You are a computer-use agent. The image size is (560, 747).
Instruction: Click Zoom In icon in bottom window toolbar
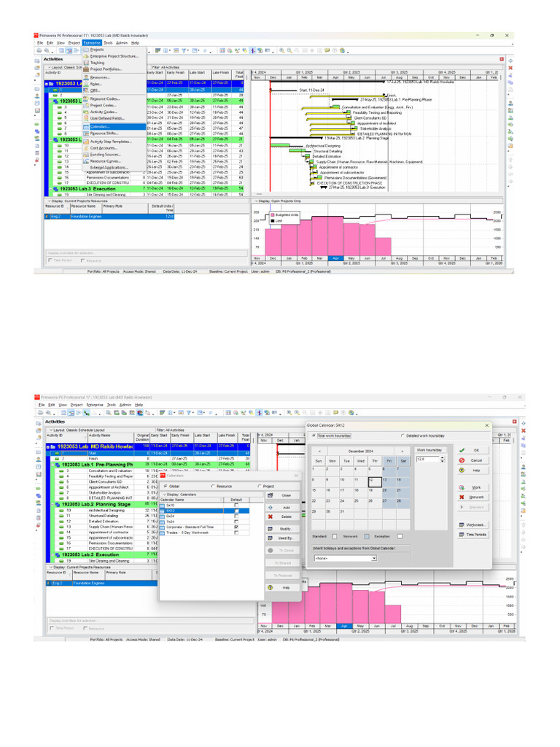[289, 413]
